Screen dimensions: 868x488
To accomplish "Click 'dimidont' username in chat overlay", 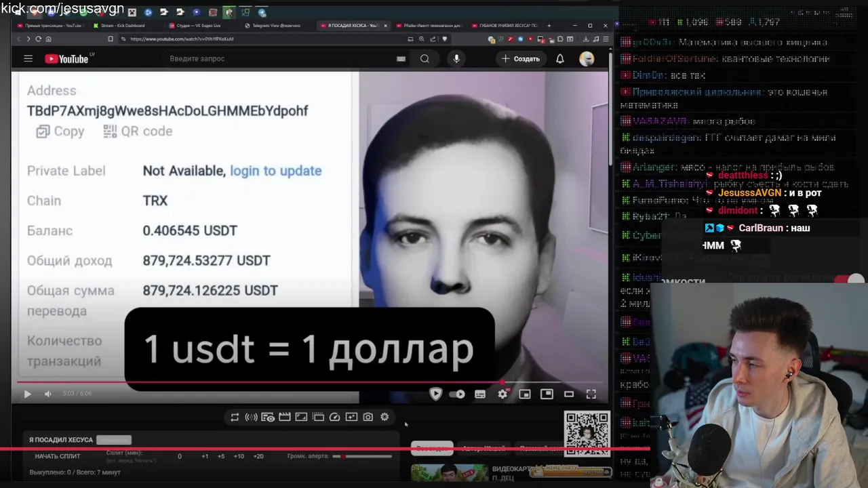I will pyautogui.click(x=738, y=211).
